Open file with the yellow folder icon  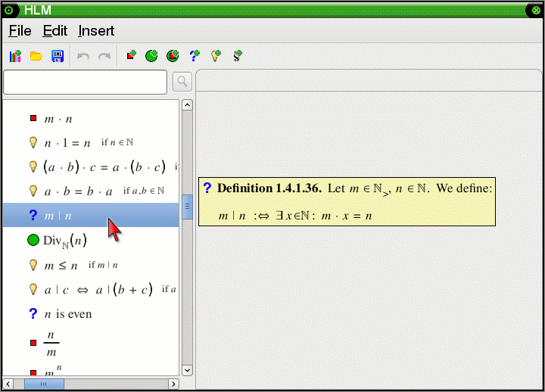[x=36, y=56]
